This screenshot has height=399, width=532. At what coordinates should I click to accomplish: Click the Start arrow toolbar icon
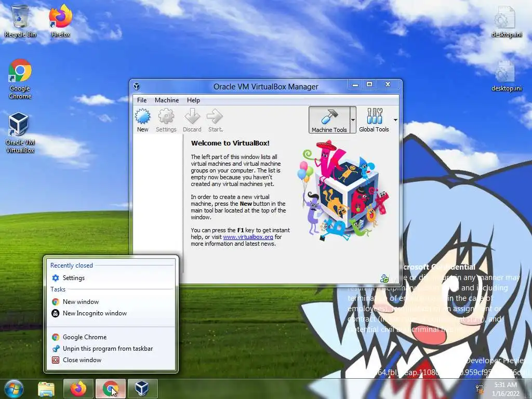[x=215, y=120]
